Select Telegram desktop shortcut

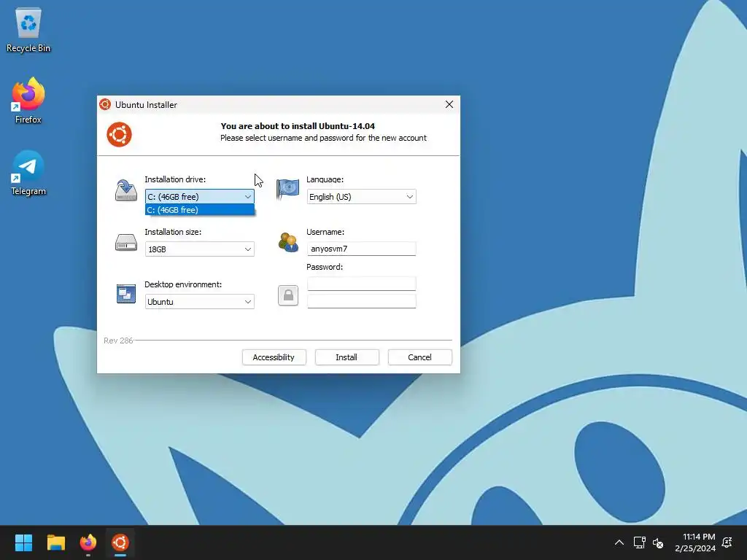[x=28, y=173]
